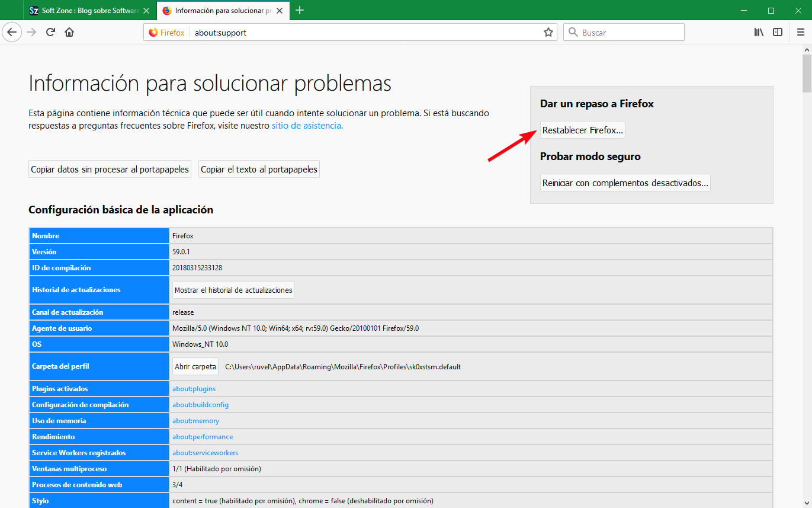Open the about:memory link
The width and height of the screenshot is (812, 508).
[x=195, y=421]
